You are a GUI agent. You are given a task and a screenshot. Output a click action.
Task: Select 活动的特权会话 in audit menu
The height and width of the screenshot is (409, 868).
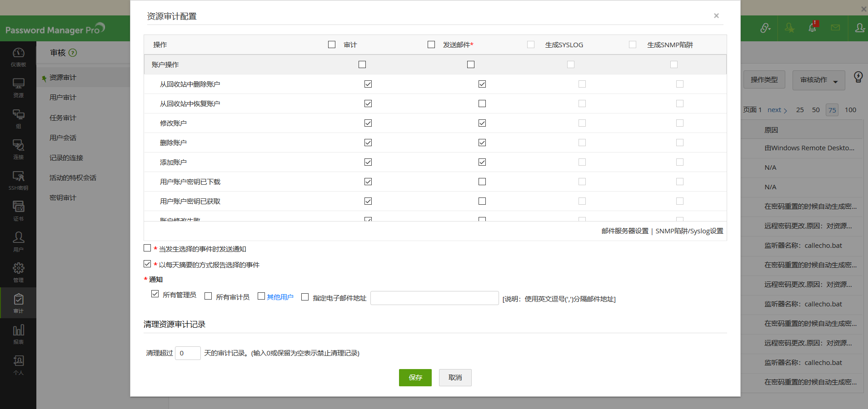tap(73, 177)
